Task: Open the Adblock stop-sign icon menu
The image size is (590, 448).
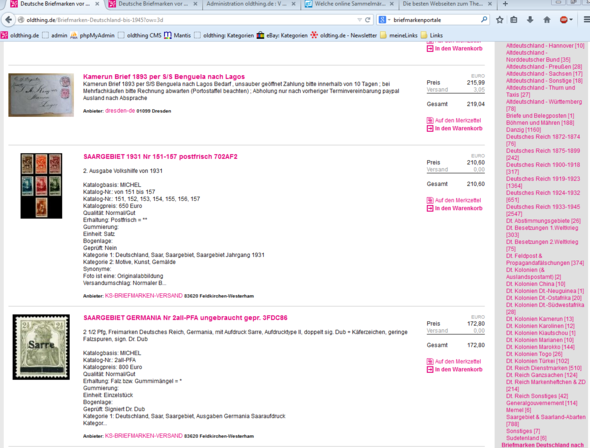Action: [566, 20]
